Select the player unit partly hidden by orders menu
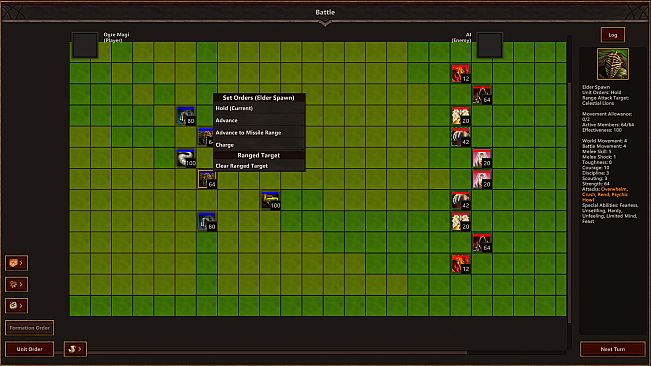This screenshot has height=366, width=651. [205, 137]
